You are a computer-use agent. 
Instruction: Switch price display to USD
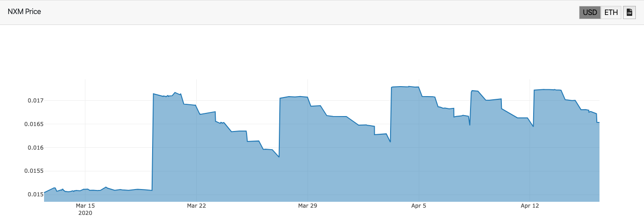[x=590, y=12]
